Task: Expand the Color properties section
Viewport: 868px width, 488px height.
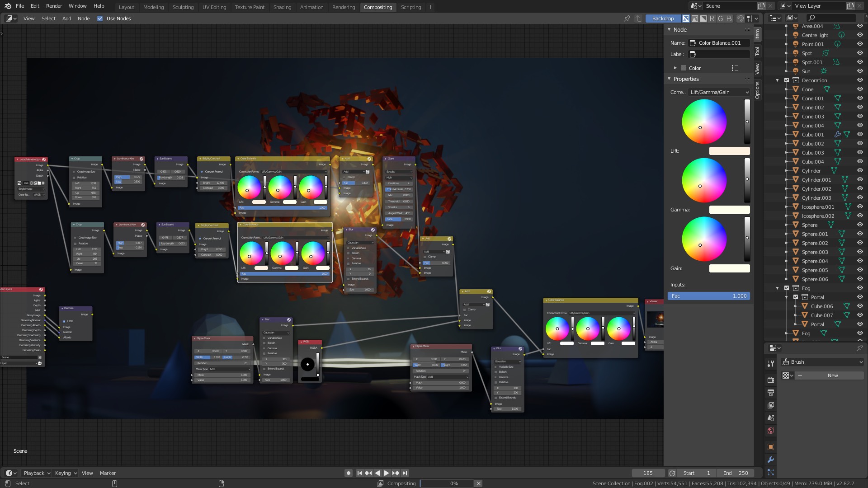Action: point(674,67)
